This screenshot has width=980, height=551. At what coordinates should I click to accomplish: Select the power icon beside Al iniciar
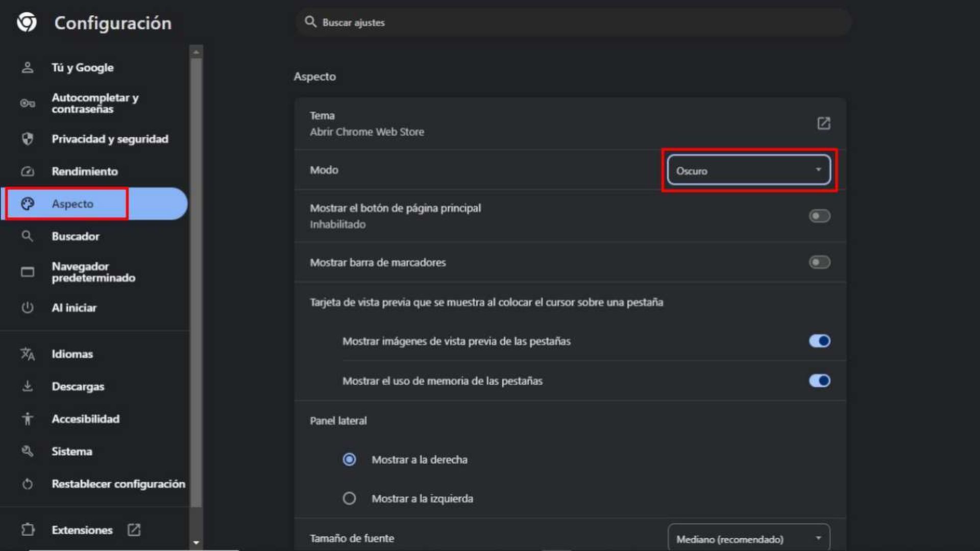tap(28, 308)
